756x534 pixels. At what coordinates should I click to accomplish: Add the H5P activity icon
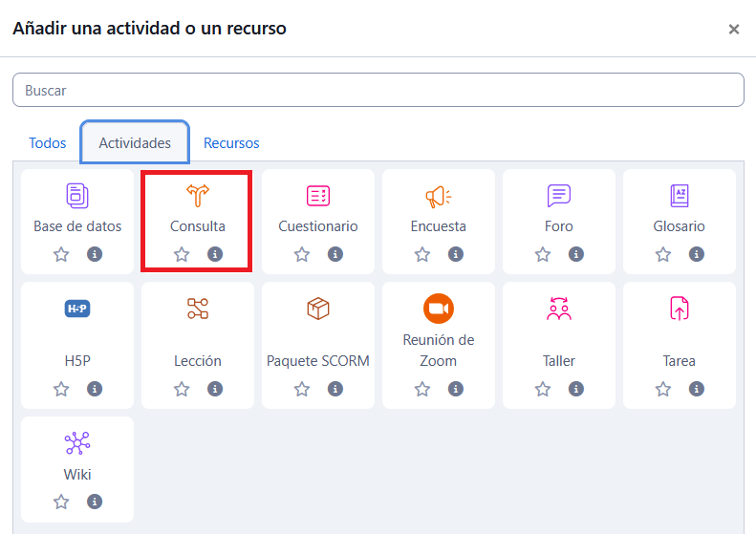77,309
